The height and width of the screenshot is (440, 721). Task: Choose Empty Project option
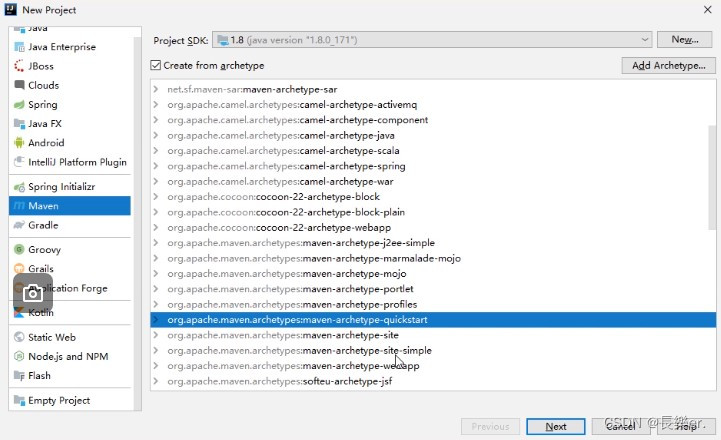(x=70, y=400)
